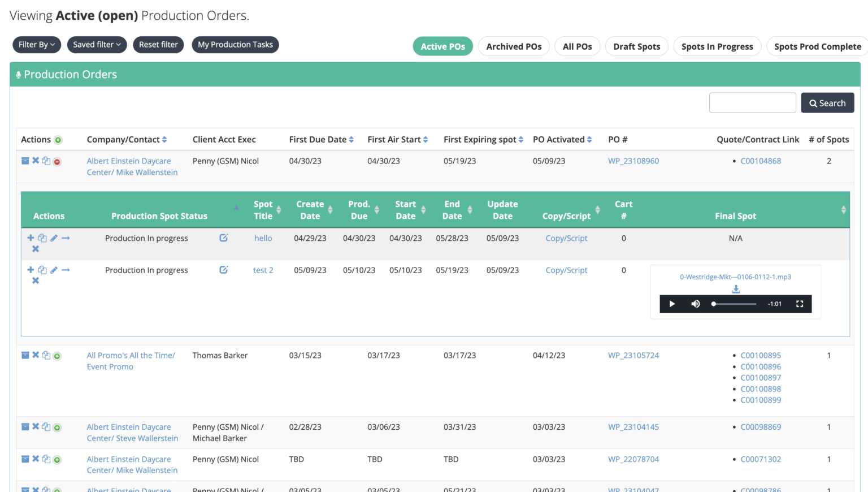Edit production status of 'hello' spot
Viewport: 868px width, 492px height.
point(224,238)
